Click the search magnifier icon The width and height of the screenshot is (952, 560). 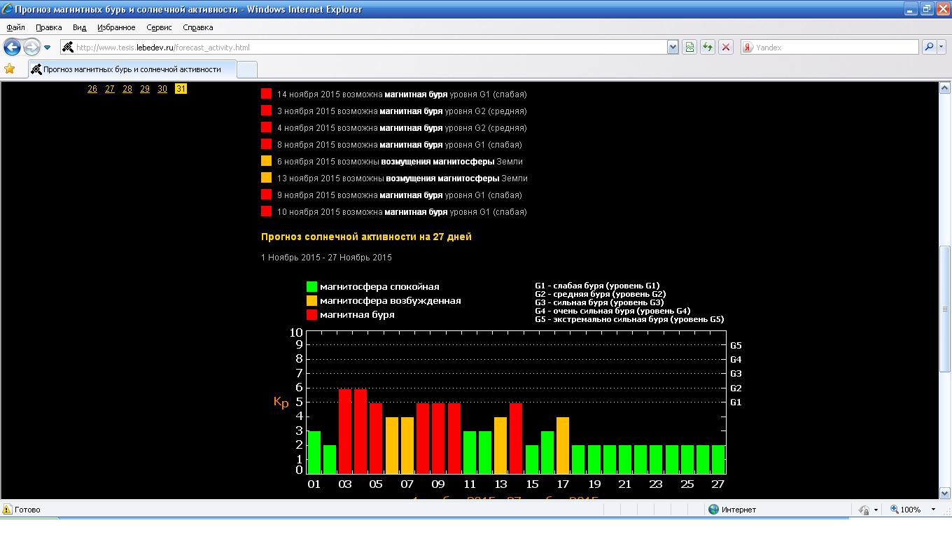[929, 47]
